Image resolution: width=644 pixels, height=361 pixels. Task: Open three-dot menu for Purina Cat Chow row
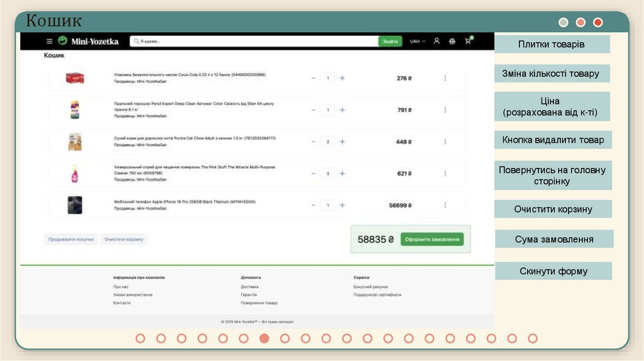click(445, 142)
